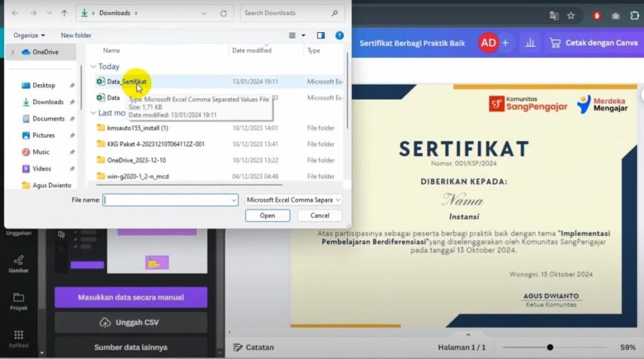Open the Organize menu
644x359 pixels.
[29, 35]
